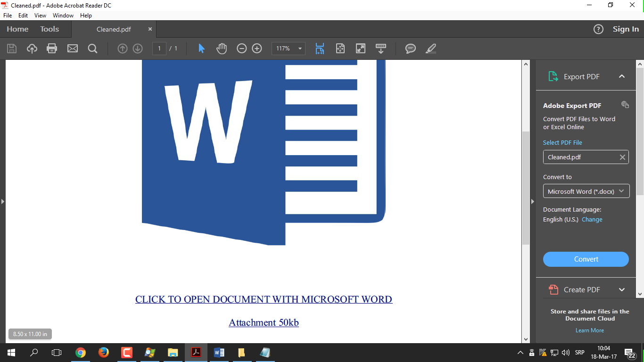Viewport: 644px width, 362px height.
Task: Open the View menu
Action: (x=40, y=16)
